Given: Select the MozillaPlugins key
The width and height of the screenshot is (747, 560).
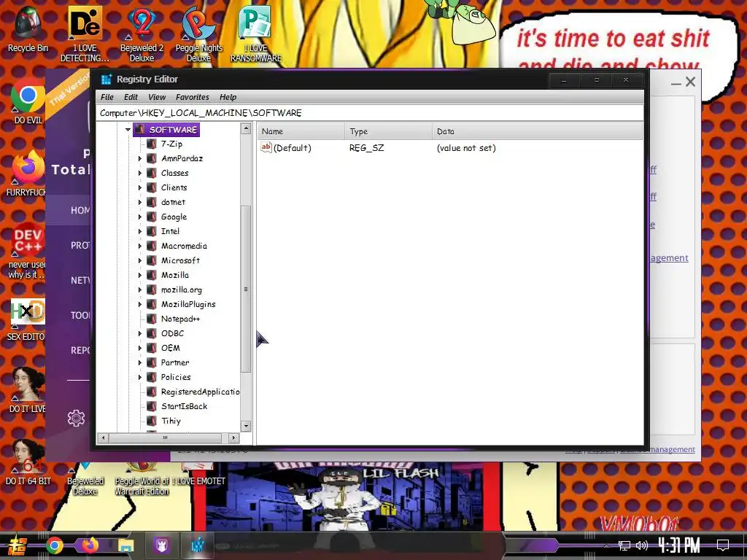Looking at the screenshot, I should pos(188,304).
